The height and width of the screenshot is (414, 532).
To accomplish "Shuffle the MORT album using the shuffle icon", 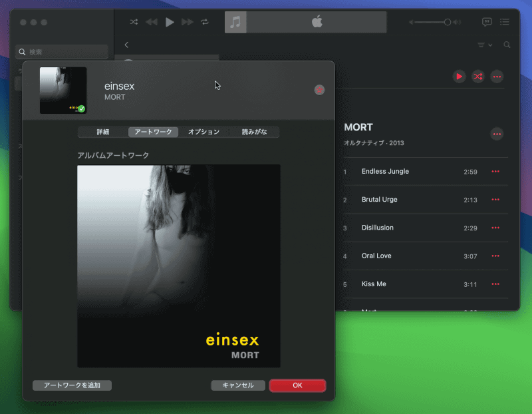I will (478, 77).
